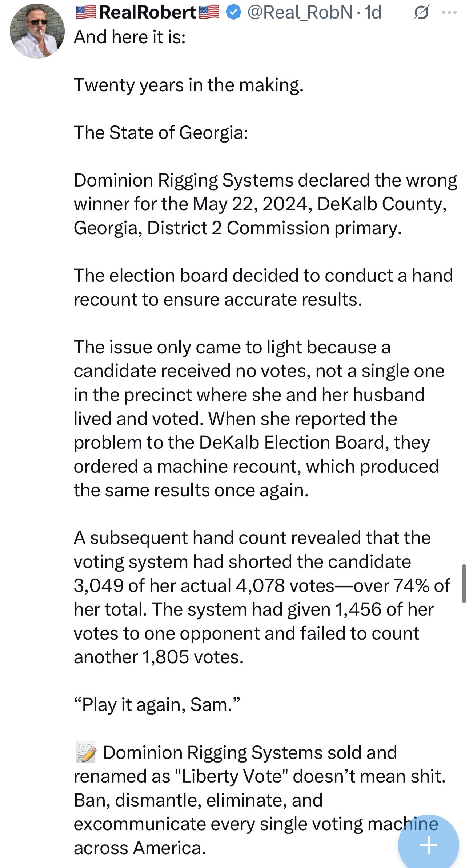Click the flag emoji before RealRobert
This screenshot has height=868, width=469.
(86, 12)
